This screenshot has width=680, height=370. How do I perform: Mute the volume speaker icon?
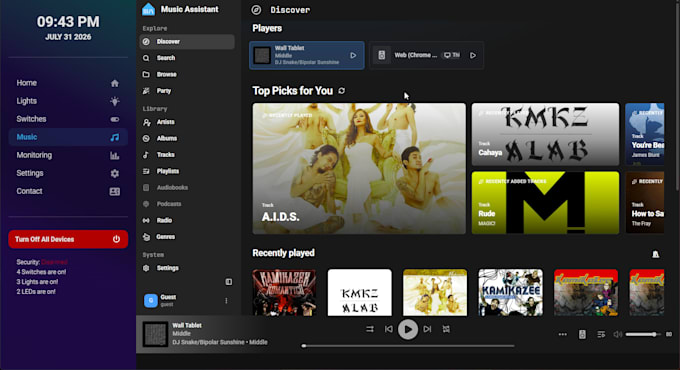click(x=618, y=334)
